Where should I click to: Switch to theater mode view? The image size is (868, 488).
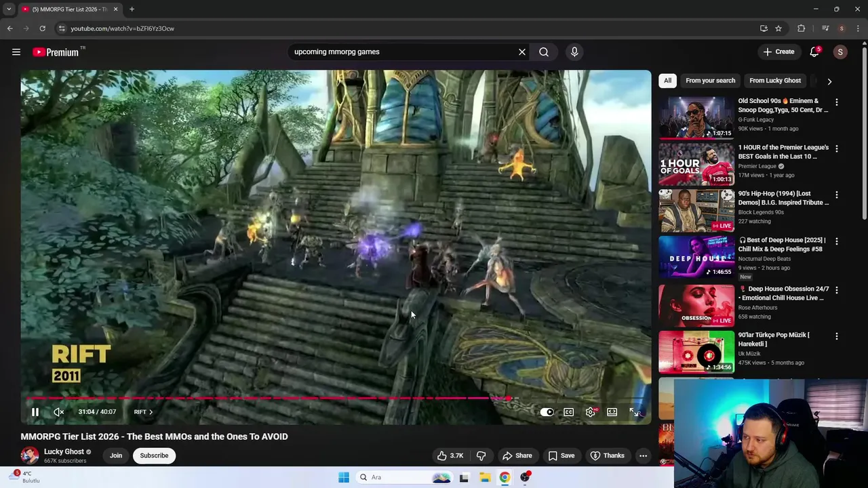pyautogui.click(x=612, y=412)
